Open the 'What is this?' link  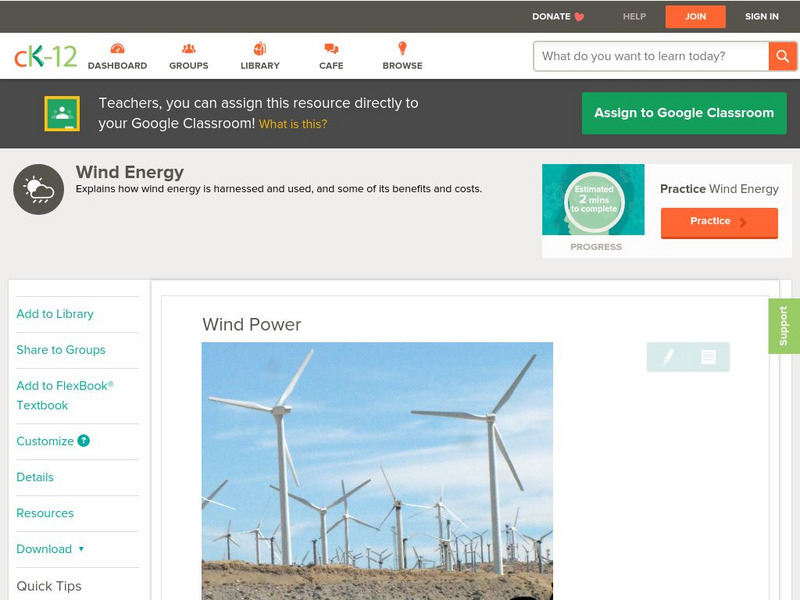[293, 125]
